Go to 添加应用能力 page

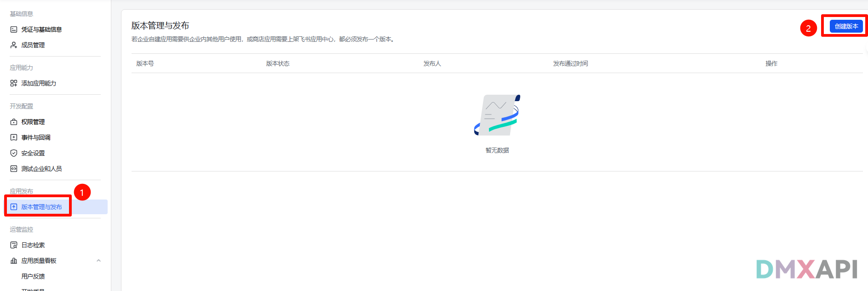tap(39, 83)
